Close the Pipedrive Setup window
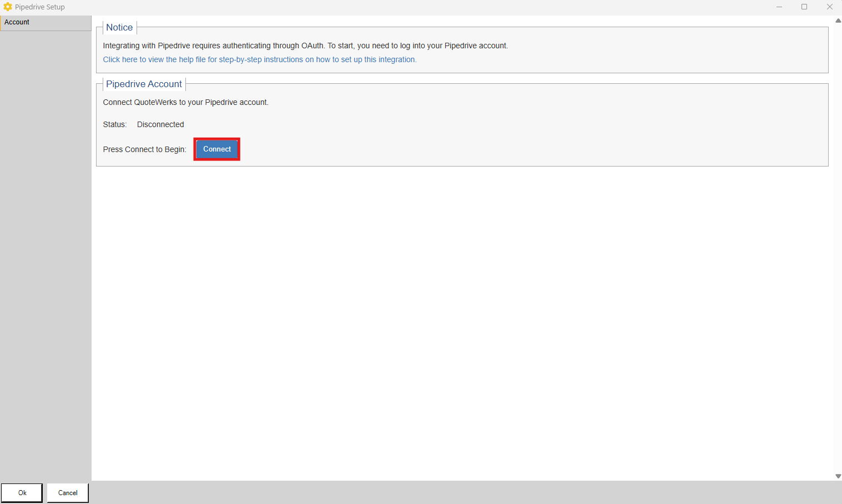Image resolution: width=842 pixels, height=504 pixels. [830, 7]
